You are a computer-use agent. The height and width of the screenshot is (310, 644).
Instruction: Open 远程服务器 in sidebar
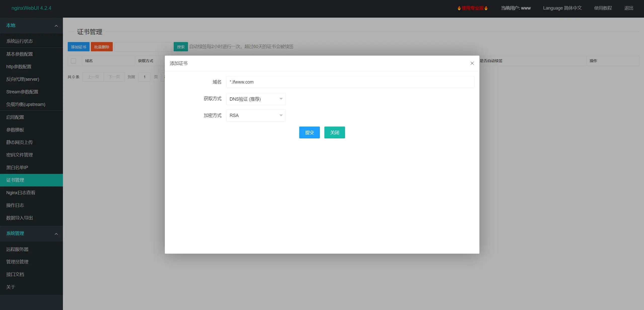coord(17,249)
